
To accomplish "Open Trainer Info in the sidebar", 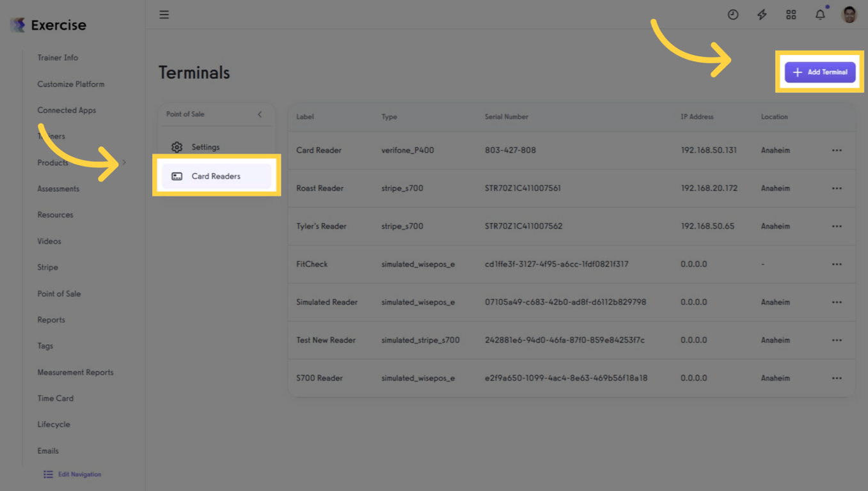I will [x=58, y=58].
